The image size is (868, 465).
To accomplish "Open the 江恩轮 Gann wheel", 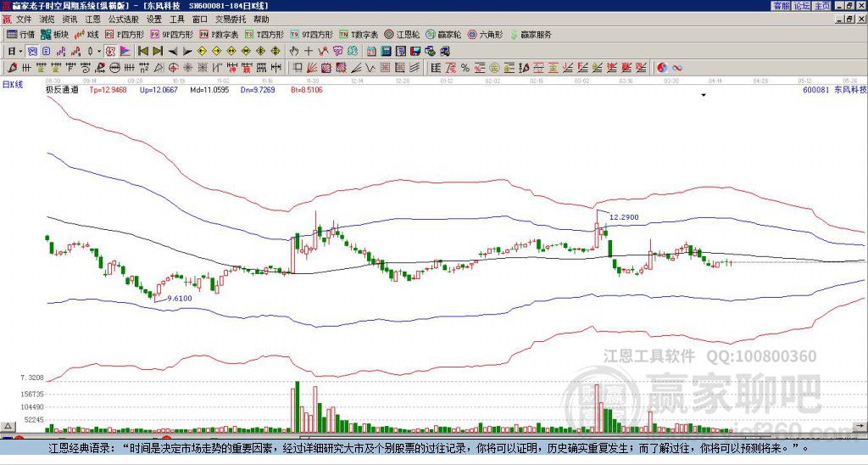I will coord(402,34).
